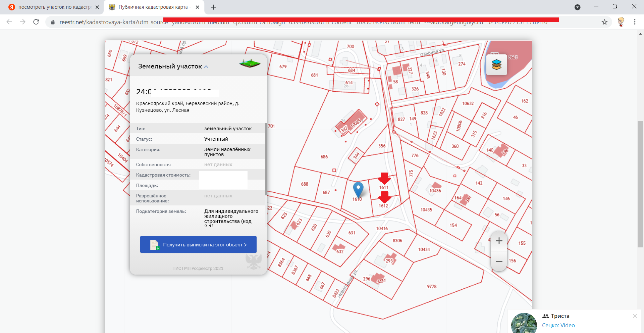Open the browser profile avatar

pyautogui.click(x=621, y=22)
